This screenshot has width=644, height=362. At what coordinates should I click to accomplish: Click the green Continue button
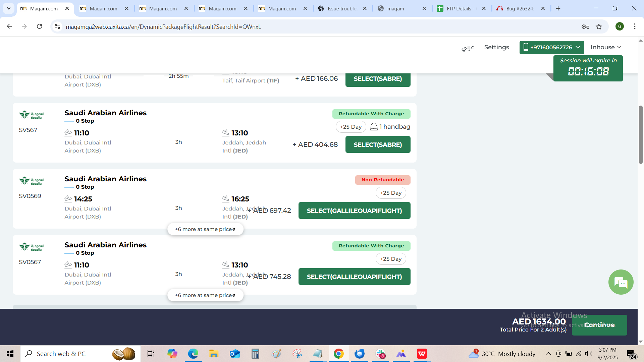(599, 325)
